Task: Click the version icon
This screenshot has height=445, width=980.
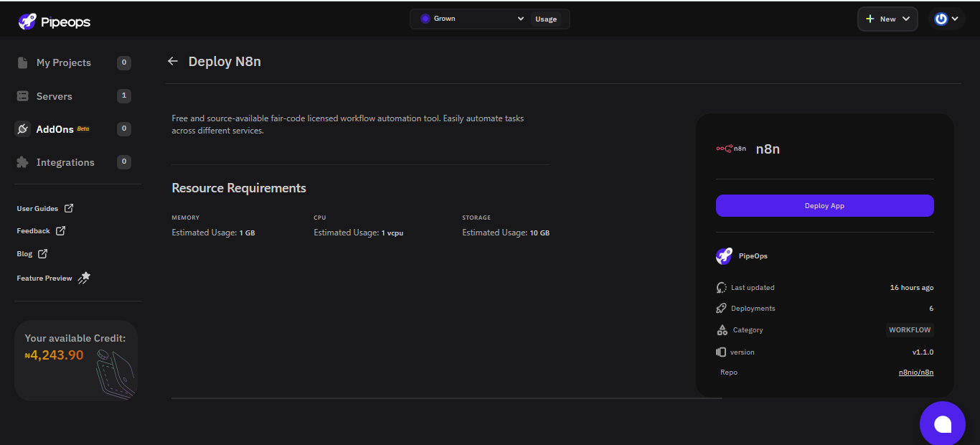Action: (x=721, y=352)
